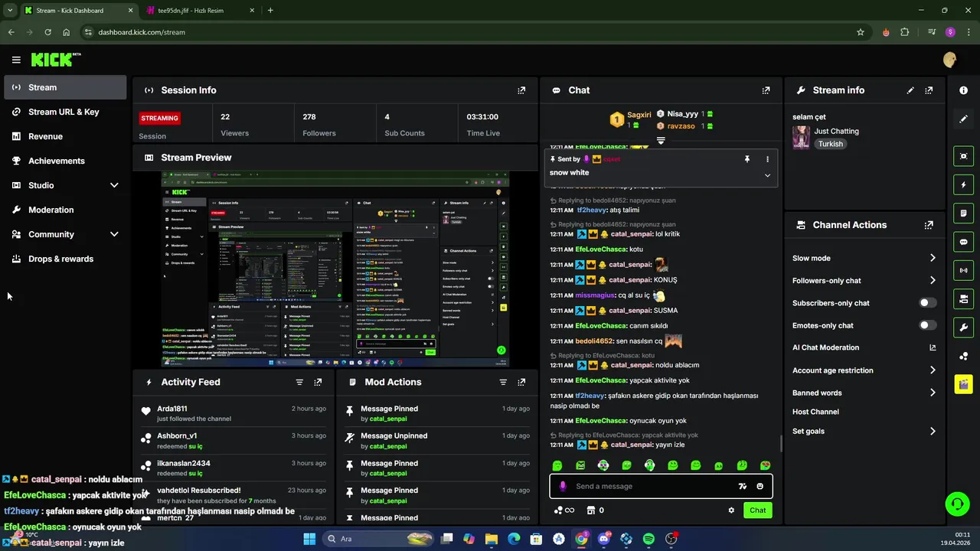
Task: Pop out the Stream info panel
Action: (x=929, y=90)
